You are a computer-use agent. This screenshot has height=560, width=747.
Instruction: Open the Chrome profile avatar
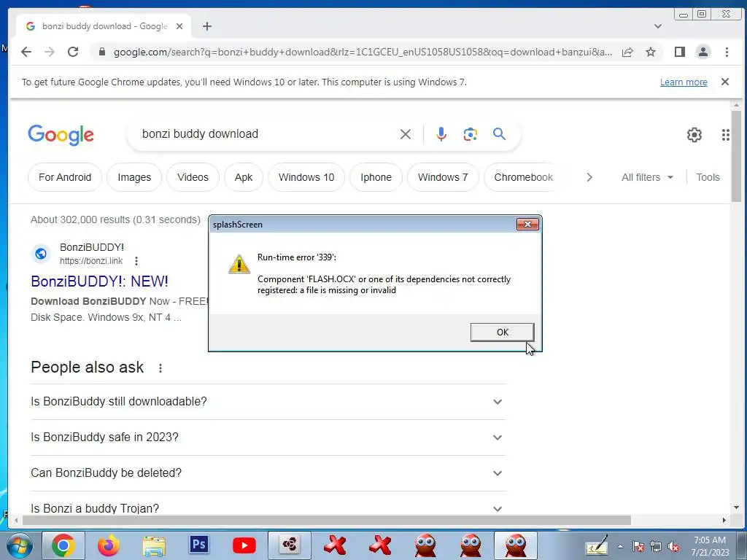coord(703,52)
